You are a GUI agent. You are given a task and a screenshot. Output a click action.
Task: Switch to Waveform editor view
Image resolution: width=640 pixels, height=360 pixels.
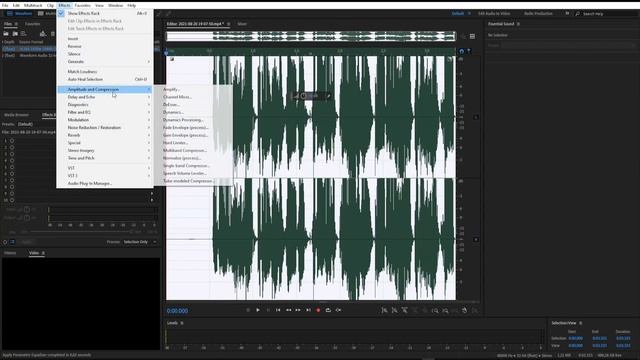point(19,13)
